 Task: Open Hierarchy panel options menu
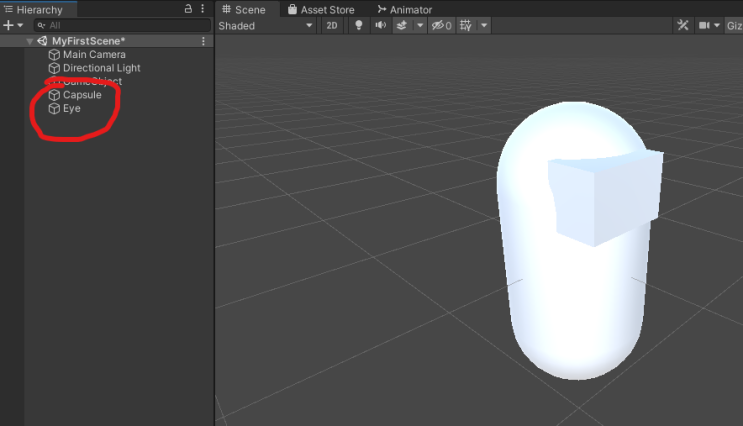coord(202,9)
